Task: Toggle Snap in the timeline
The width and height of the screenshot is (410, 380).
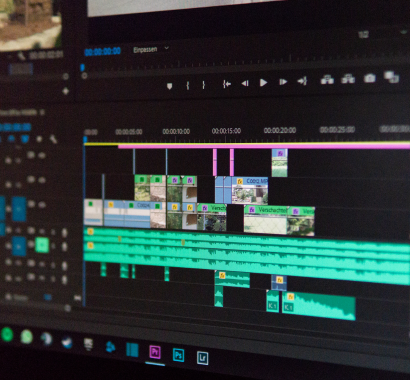Action: 11,138
